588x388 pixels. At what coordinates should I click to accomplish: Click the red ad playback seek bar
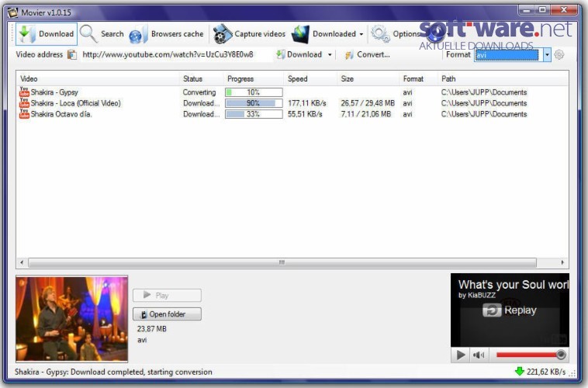pos(527,355)
